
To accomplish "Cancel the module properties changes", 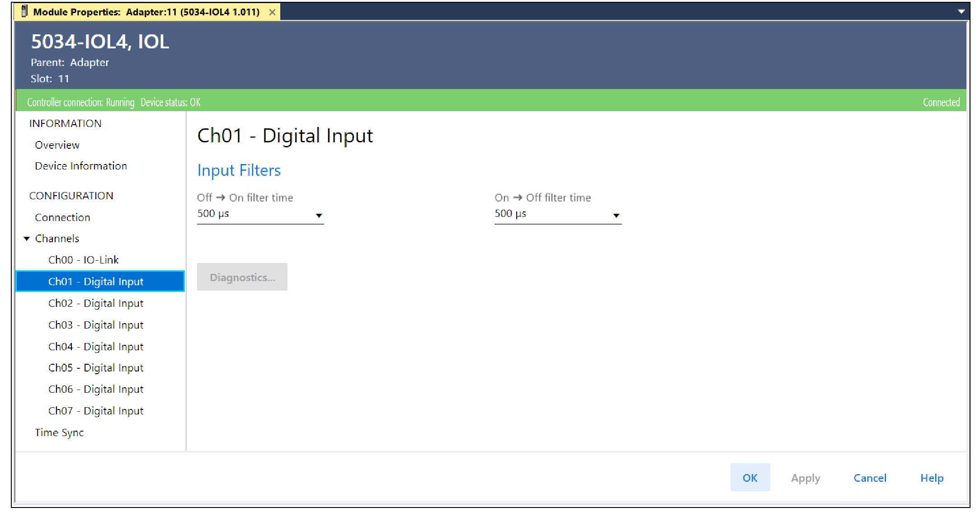I will (870, 478).
